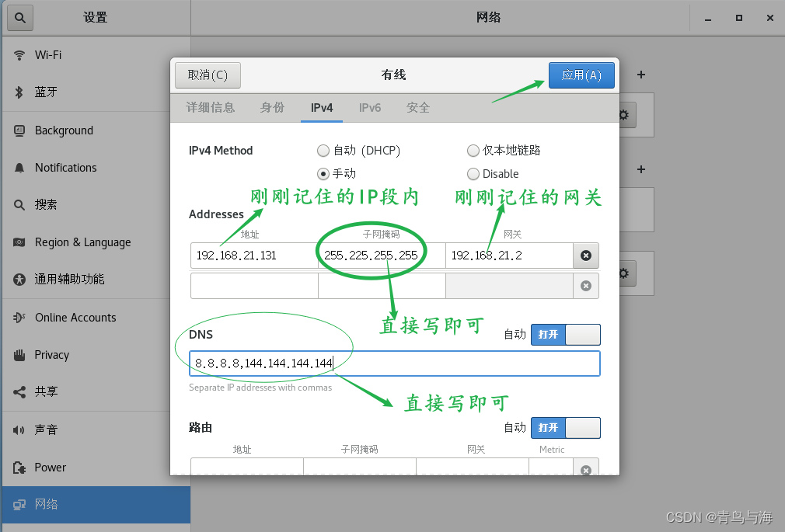The image size is (785, 532).
Task: Open 通用辅助功能 accessibility settings
Action: 96,280
